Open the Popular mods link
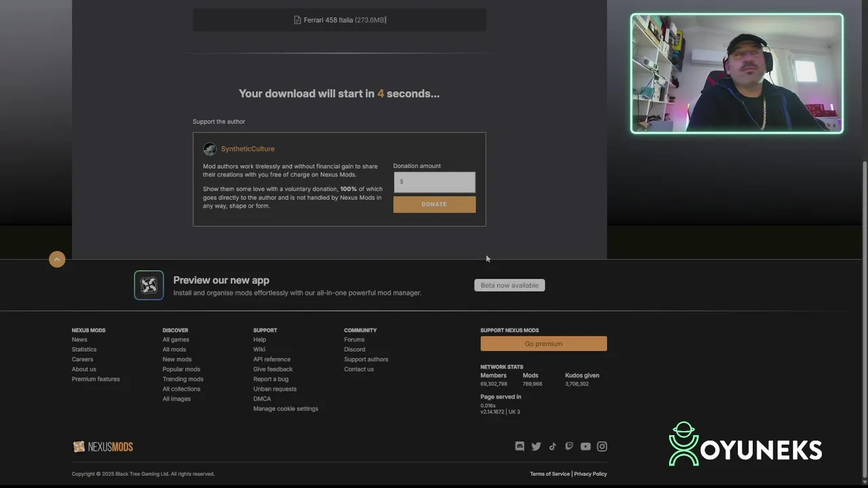 coord(181,369)
